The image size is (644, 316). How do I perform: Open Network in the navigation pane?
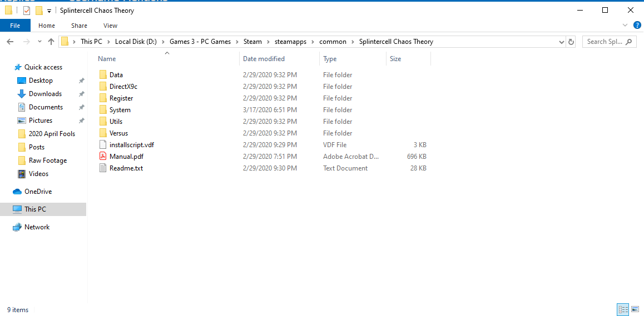point(37,227)
